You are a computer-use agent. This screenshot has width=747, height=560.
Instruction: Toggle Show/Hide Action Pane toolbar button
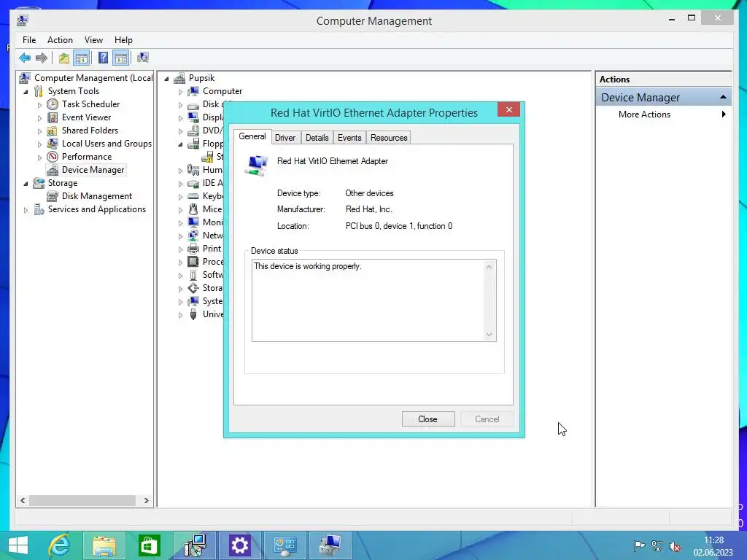(121, 58)
